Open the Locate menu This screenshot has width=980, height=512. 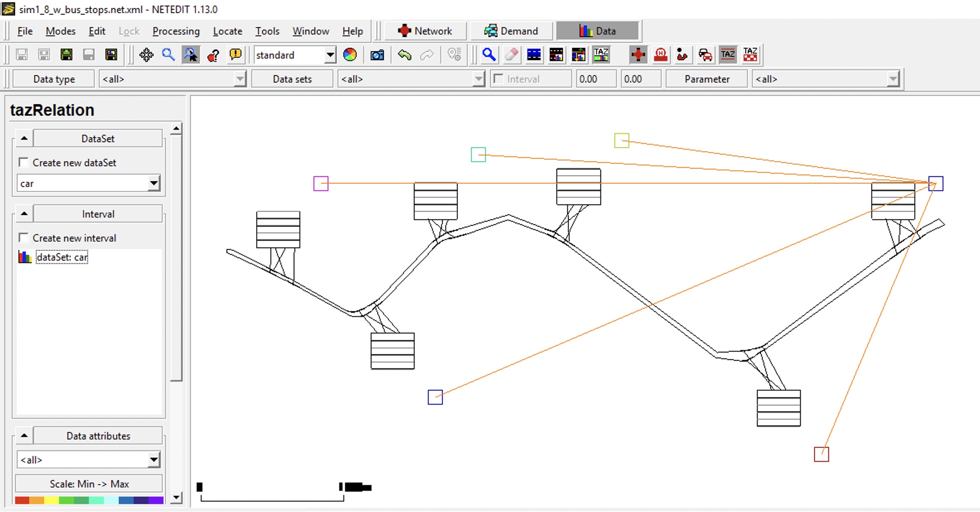coord(228,31)
